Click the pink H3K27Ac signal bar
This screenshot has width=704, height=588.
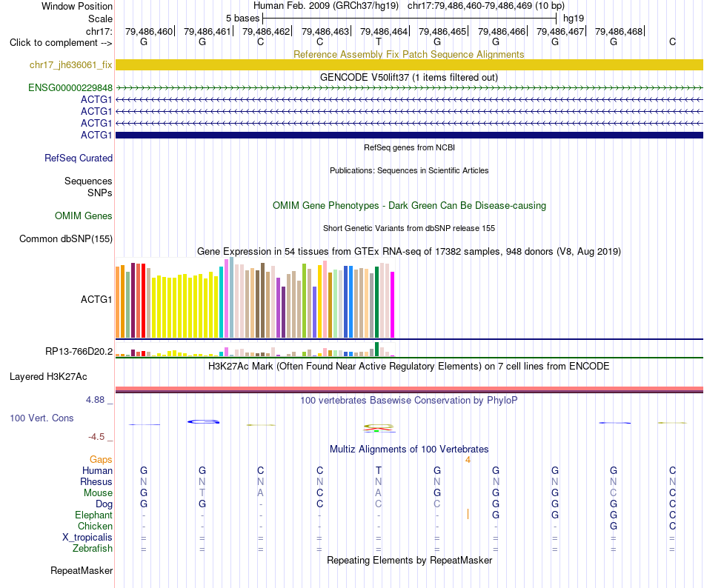click(409, 389)
